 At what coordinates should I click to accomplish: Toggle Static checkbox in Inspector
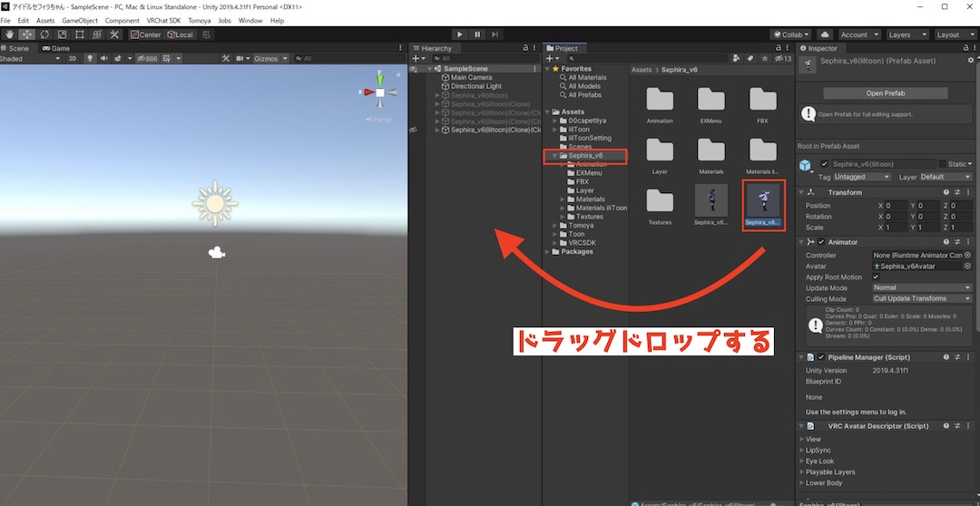[942, 163]
